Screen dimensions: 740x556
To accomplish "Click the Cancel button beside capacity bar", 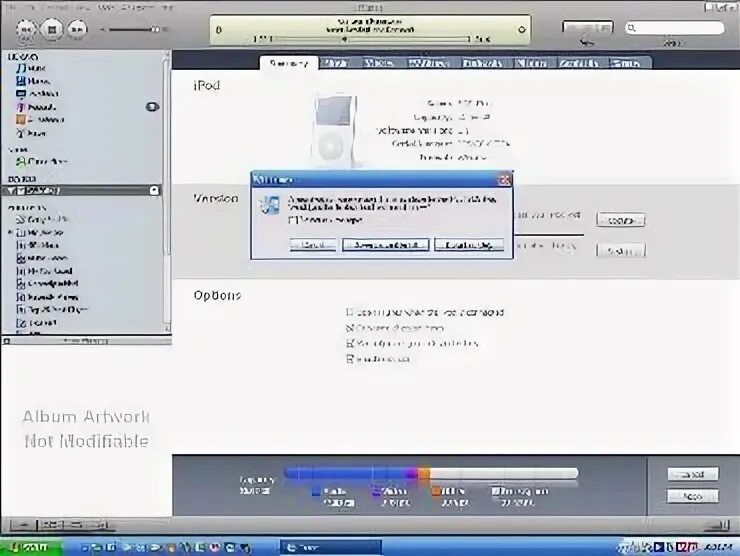I will coord(693,474).
